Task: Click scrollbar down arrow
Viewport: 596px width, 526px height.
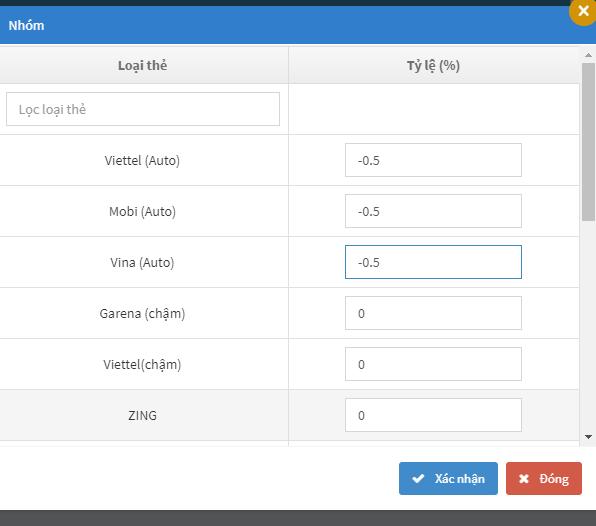Action: [x=588, y=437]
